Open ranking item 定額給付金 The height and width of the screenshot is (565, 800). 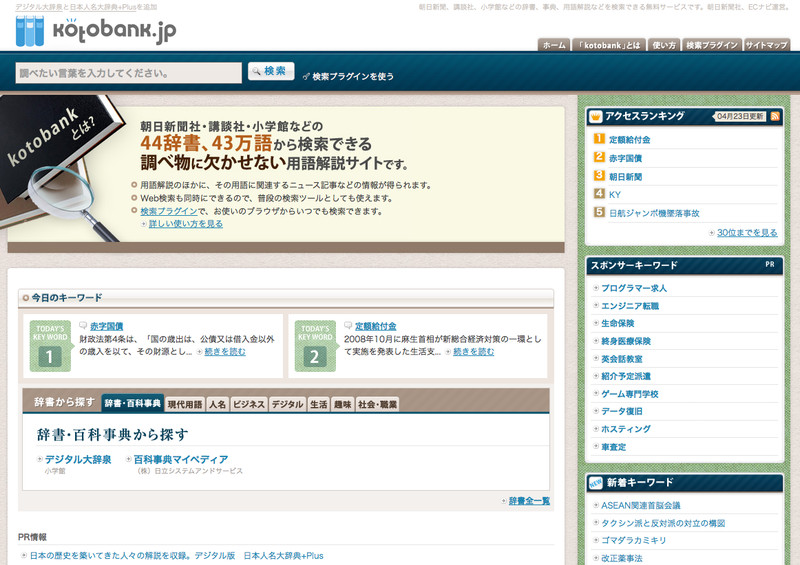coord(630,139)
